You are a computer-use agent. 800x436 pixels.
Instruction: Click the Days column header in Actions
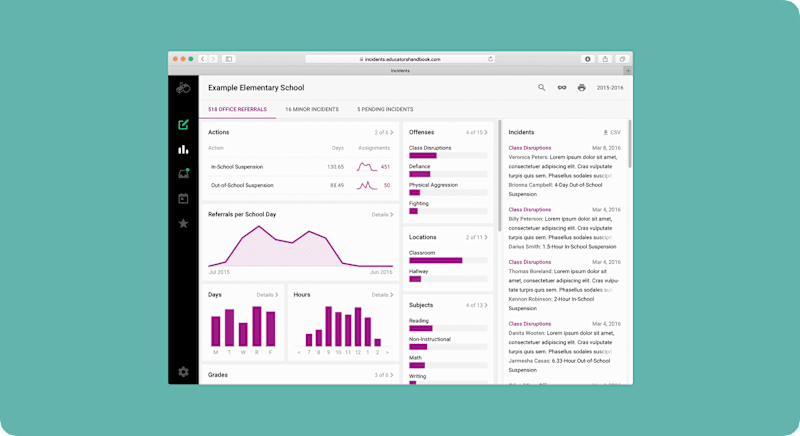pos(338,148)
